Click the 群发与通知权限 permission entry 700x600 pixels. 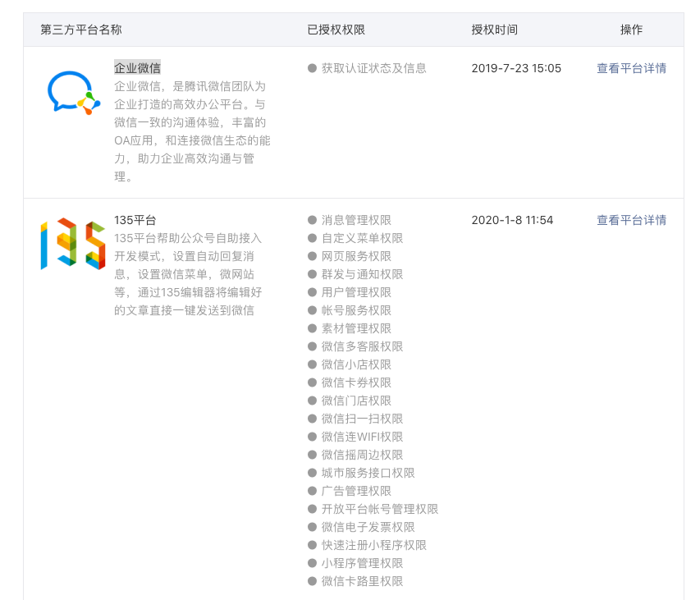coord(355,274)
